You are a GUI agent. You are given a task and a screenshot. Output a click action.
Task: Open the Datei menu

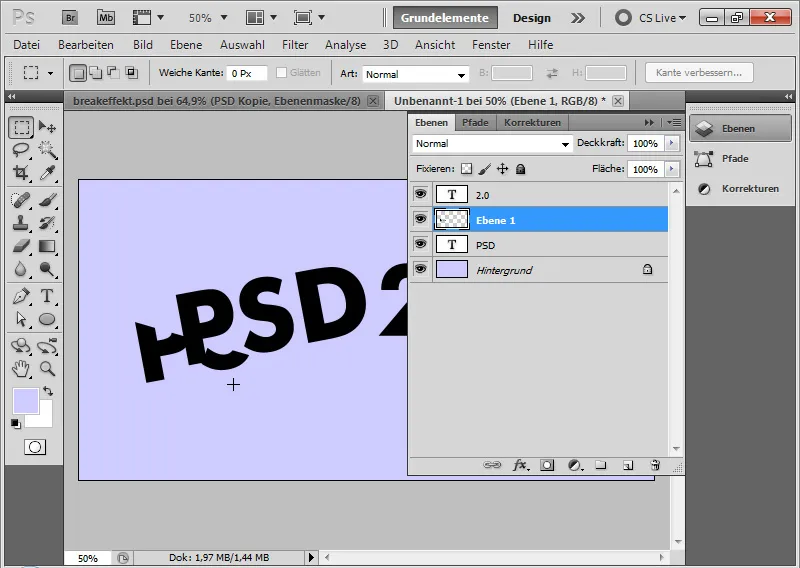[27, 45]
